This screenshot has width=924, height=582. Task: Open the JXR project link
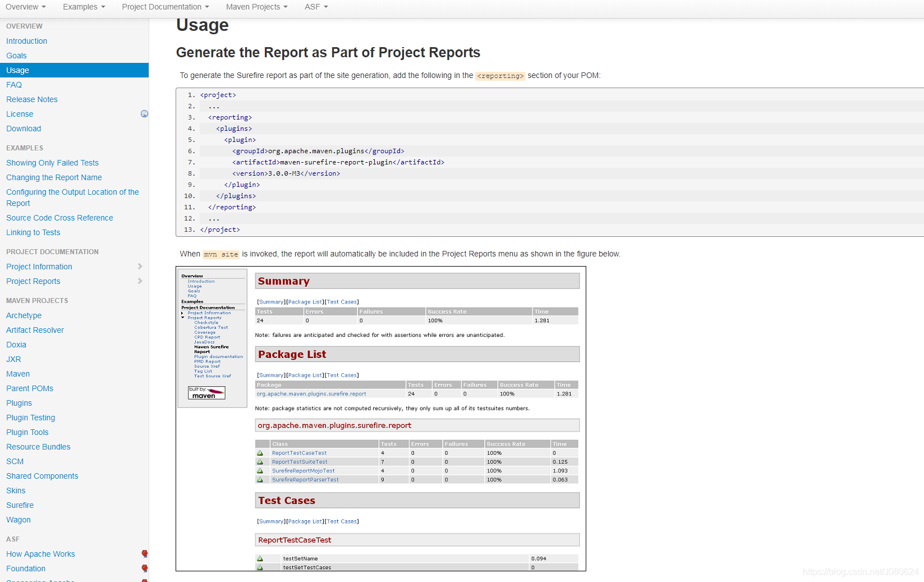[13, 359]
